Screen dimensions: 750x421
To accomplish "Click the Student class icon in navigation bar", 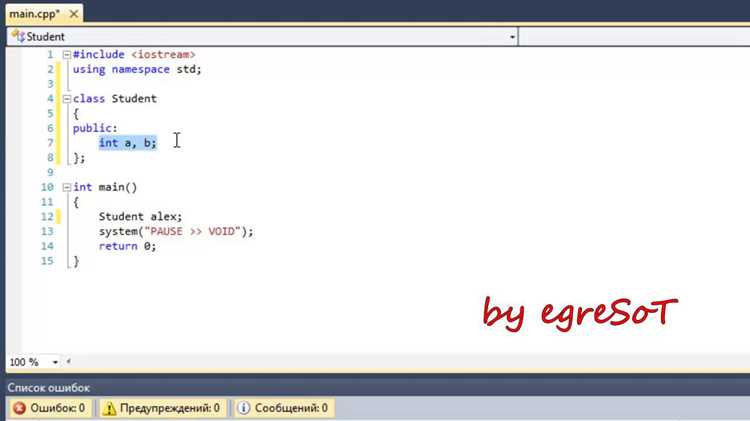I will (18, 36).
